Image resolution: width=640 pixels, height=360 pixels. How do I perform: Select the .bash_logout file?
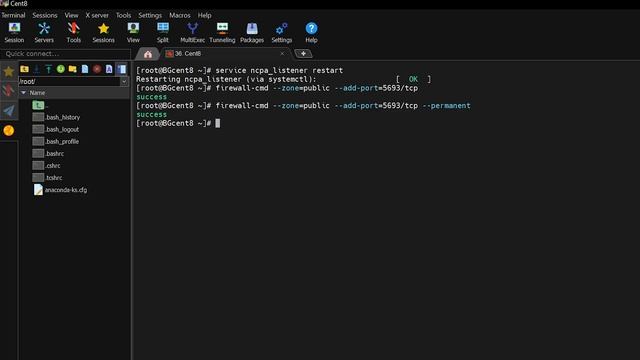tap(56, 129)
